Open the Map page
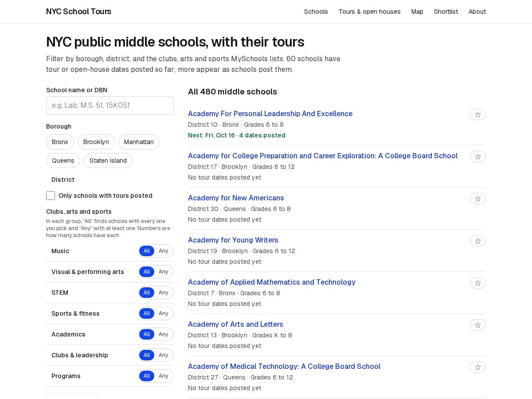Image resolution: width=532 pixels, height=399 pixels. click(x=417, y=12)
